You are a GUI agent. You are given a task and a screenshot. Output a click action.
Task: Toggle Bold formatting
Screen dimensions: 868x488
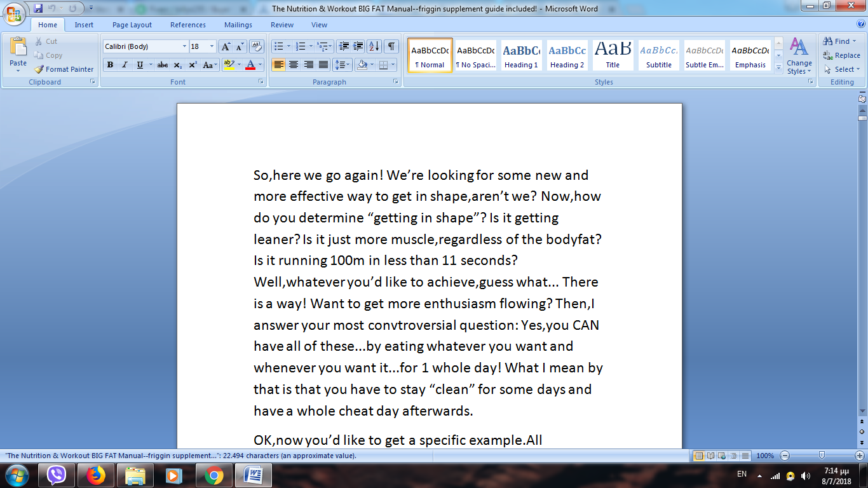point(111,65)
